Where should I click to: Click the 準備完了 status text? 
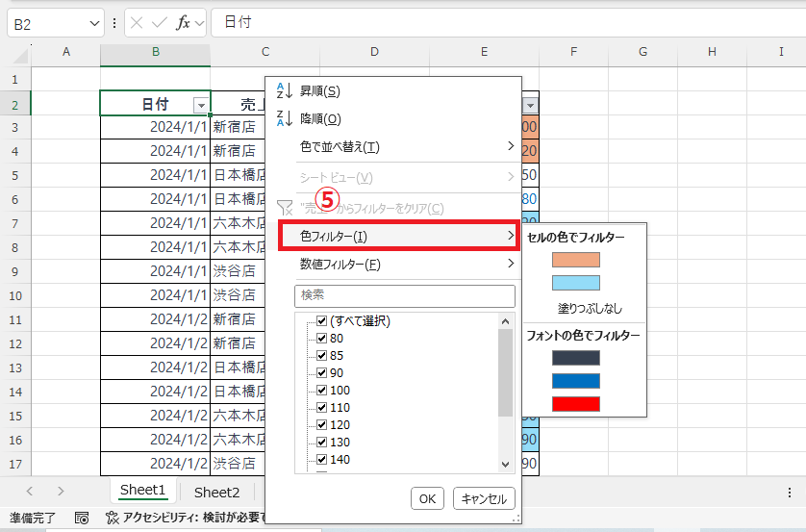(x=33, y=518)
